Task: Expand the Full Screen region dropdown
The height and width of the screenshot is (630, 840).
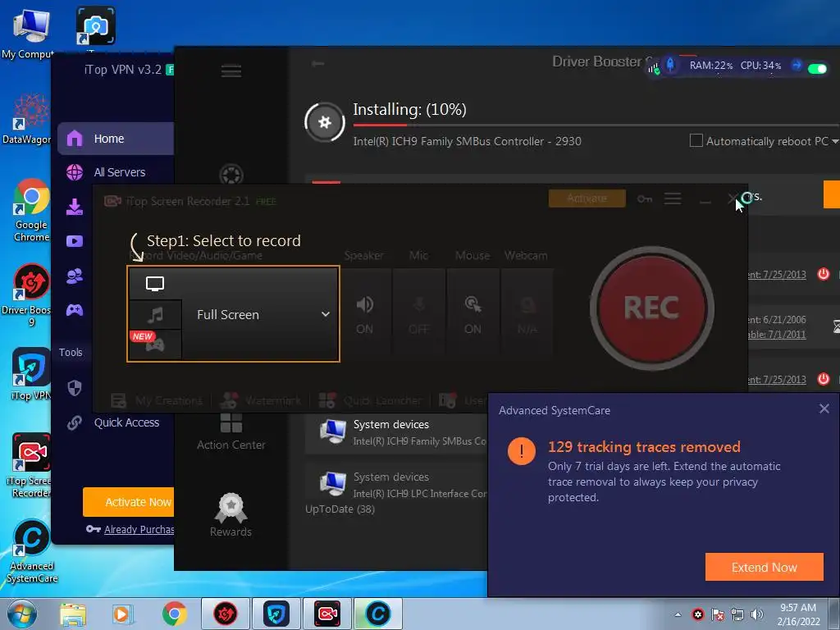Action: pos(325,314)
